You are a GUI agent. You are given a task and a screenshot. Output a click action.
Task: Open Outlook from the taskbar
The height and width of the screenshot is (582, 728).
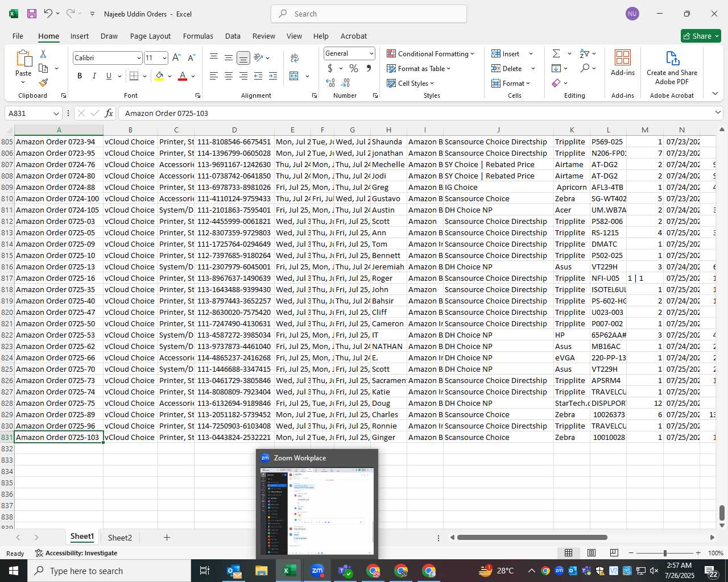(x=234, y=571)
